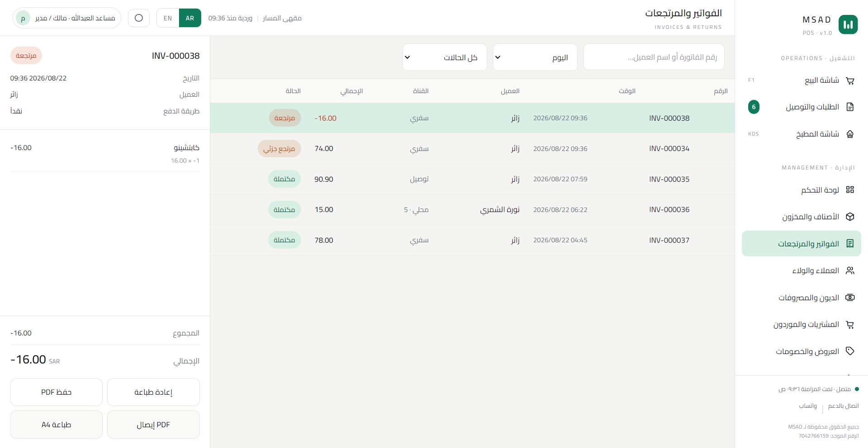Click the chef hat icon for شاشة المطبخ
This screenshot has height=448, width=868.
click(x=850, y=134)
